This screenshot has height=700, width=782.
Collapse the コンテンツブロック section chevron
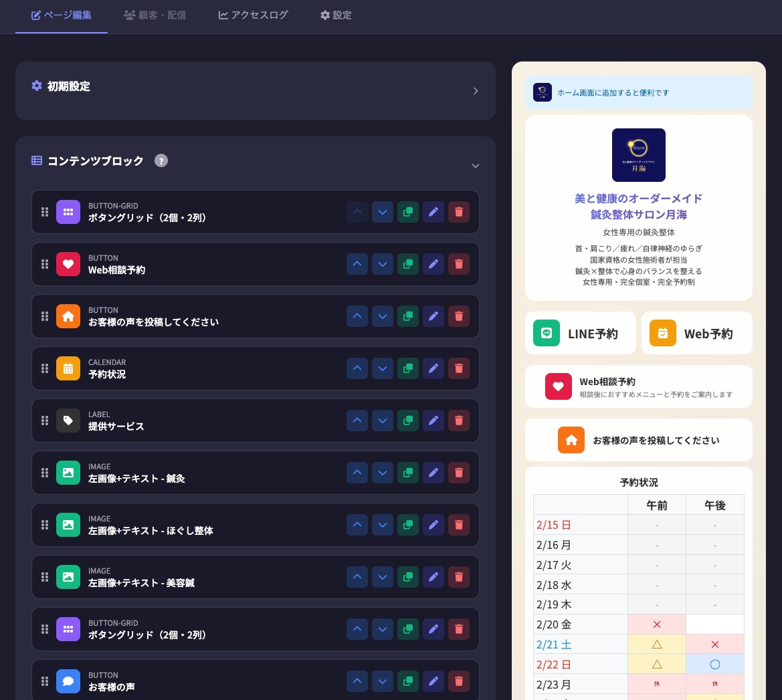tap(475, 166)
